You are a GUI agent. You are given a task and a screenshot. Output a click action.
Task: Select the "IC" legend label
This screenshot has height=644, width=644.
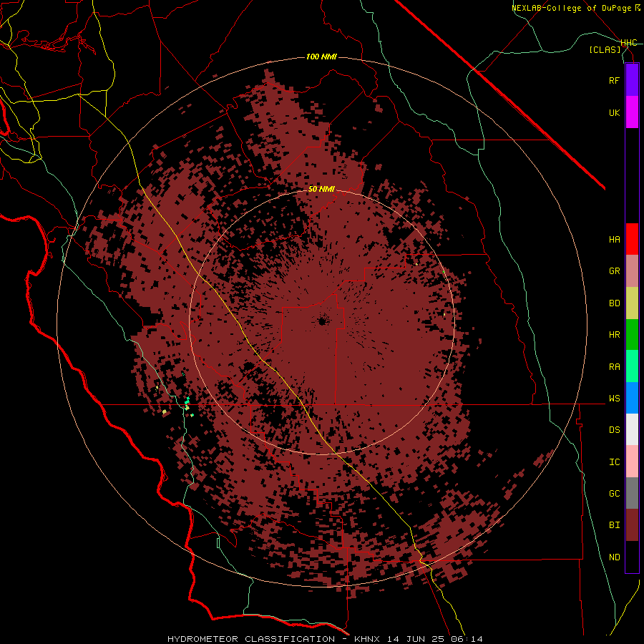614,462
